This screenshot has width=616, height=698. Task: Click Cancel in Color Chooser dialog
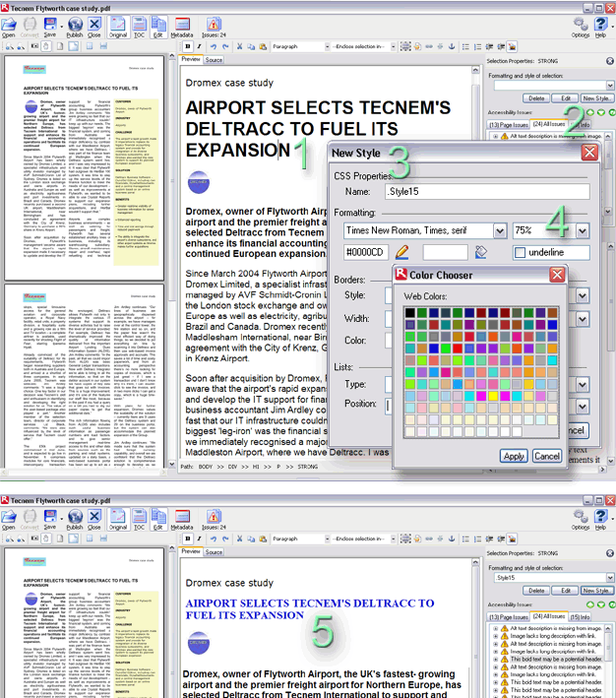(x=547, y=456)
